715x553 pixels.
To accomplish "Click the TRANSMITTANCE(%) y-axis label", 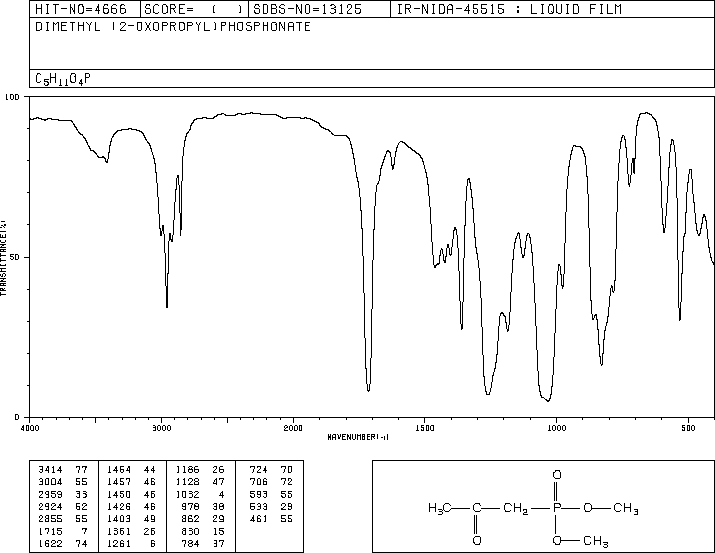I will pos(3,258).
